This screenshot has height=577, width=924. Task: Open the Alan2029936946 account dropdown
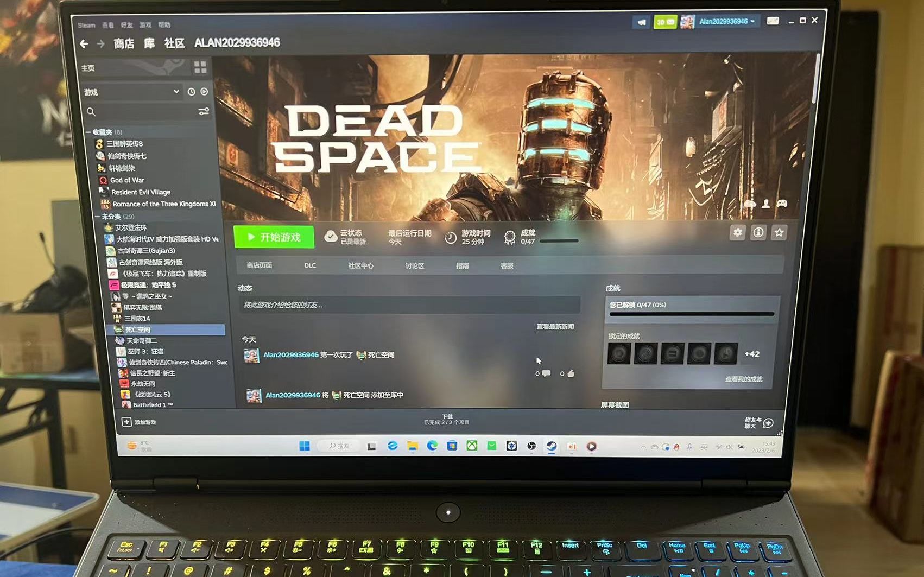727,22
